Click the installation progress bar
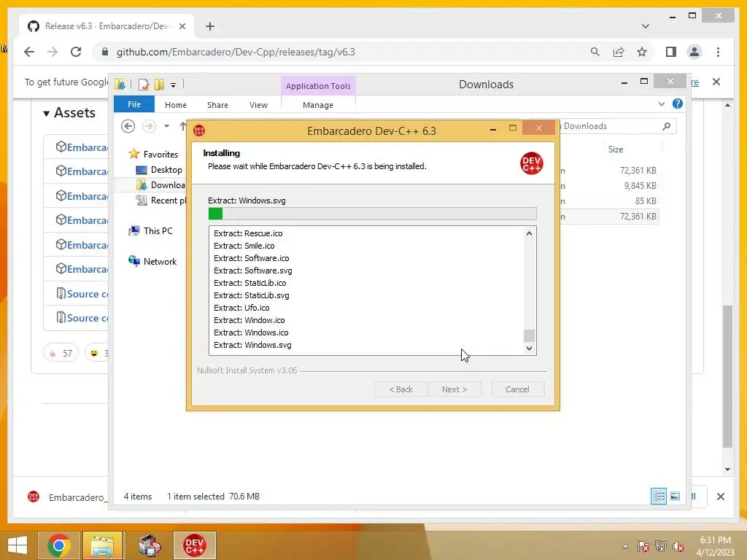This screenshot has width=747, height=560. point(373,214)
